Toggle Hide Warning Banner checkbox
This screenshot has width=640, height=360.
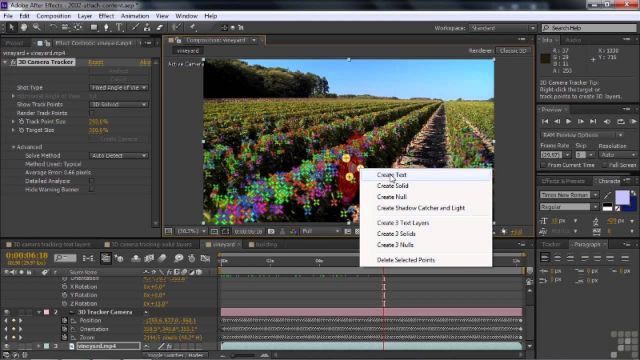pos(91,189)
